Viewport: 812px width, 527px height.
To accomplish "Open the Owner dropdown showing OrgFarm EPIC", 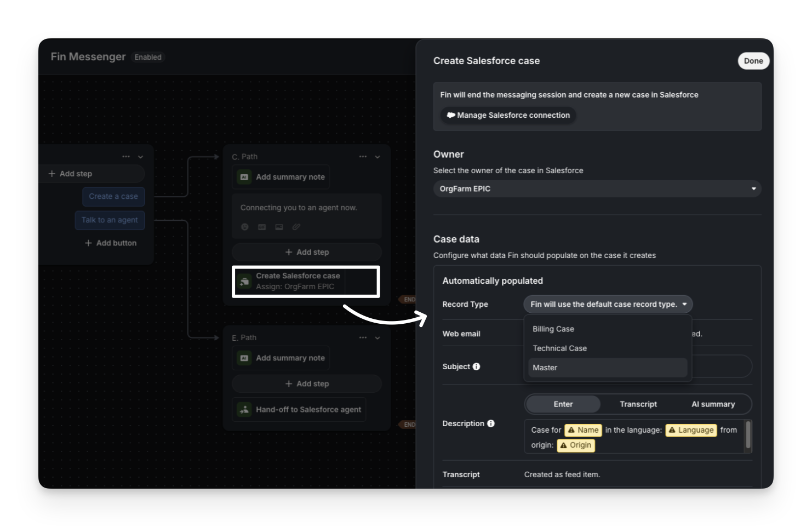I will click(597, 188).
